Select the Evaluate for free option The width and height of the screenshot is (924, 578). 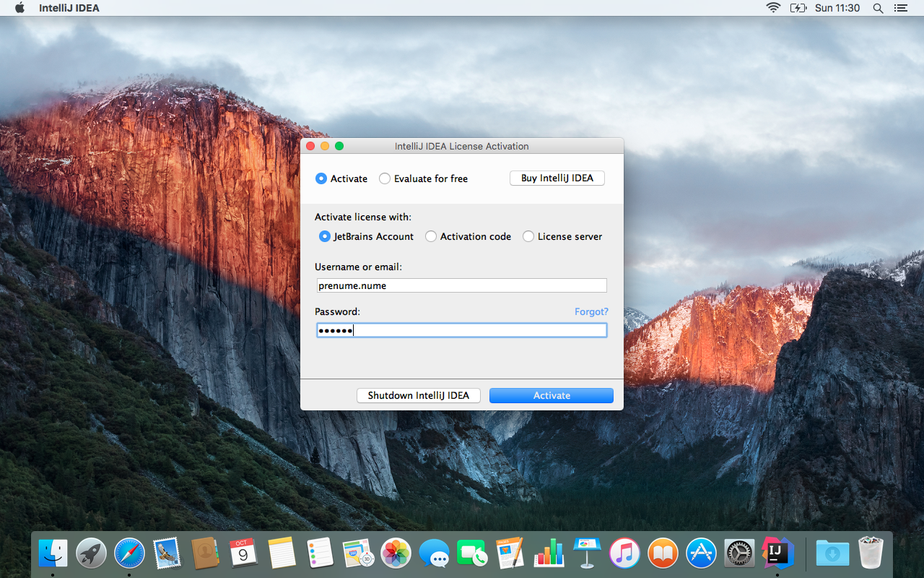(384, 178)
